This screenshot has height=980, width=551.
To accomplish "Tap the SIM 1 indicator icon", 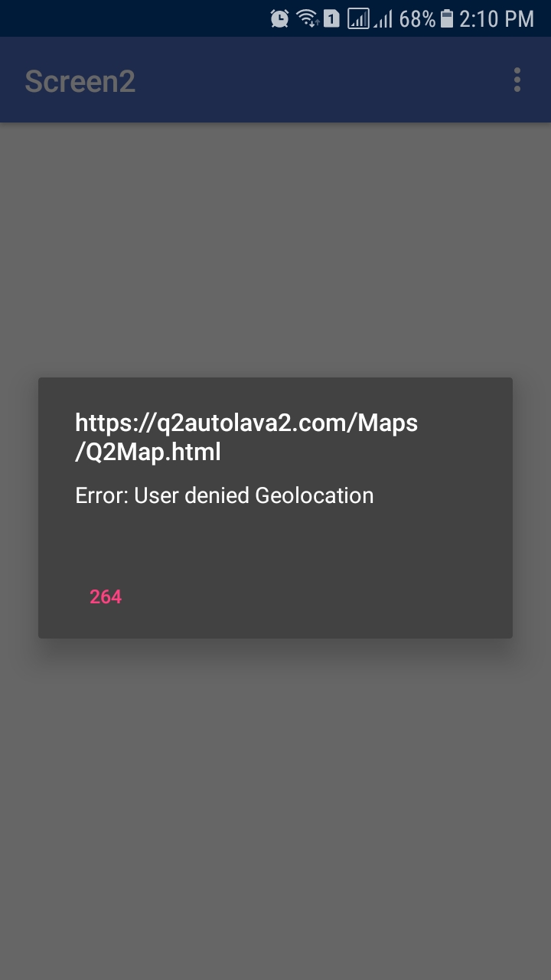I will pyautogui.click(x=331, y=18).
